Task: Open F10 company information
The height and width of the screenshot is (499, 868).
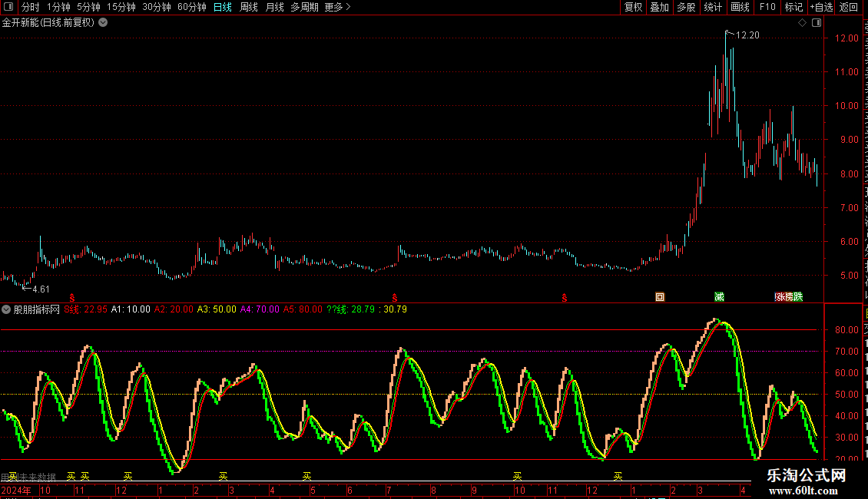Action: pos(767,7)
